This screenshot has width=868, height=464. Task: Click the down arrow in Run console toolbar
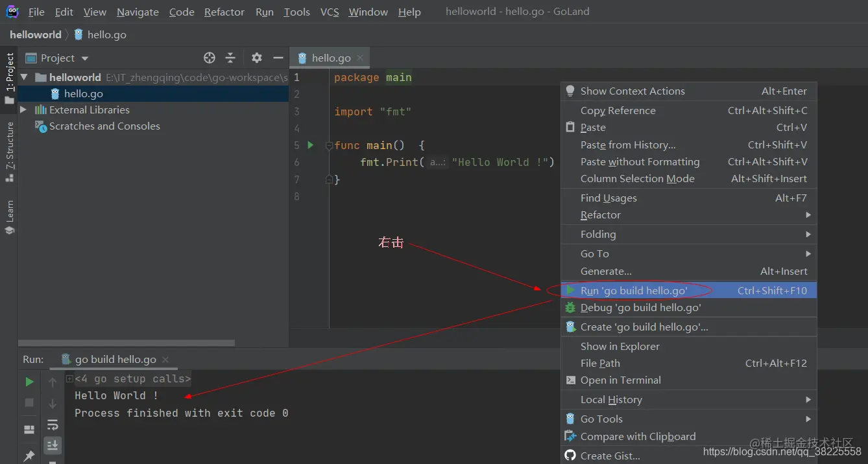tap(53, 404)
